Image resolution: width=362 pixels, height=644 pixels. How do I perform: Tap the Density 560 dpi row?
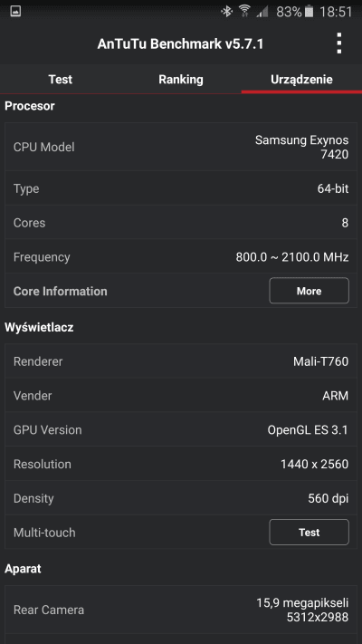pyautogui.click(x=181, y=498)
